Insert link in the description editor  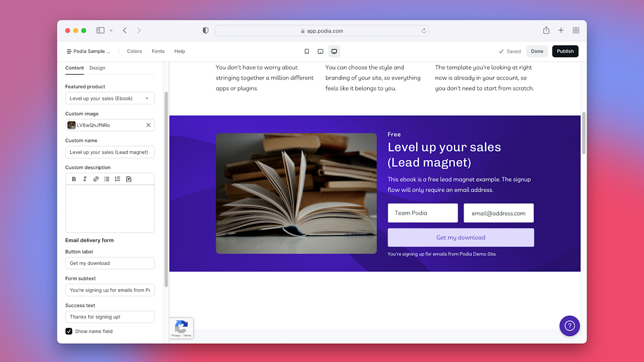click(96, 179)
